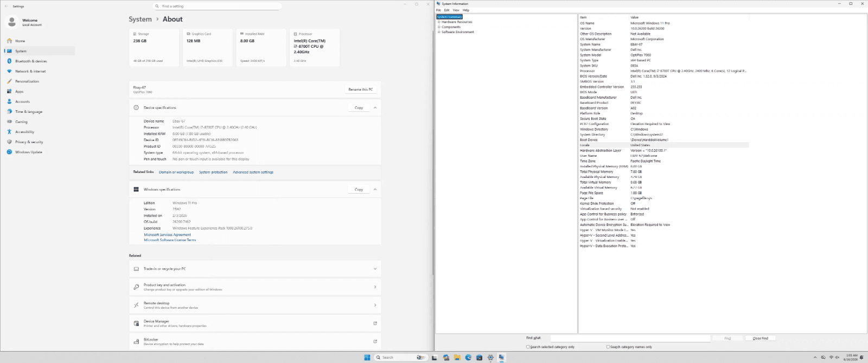Click the volume muted tray icon

coord(837,358)
